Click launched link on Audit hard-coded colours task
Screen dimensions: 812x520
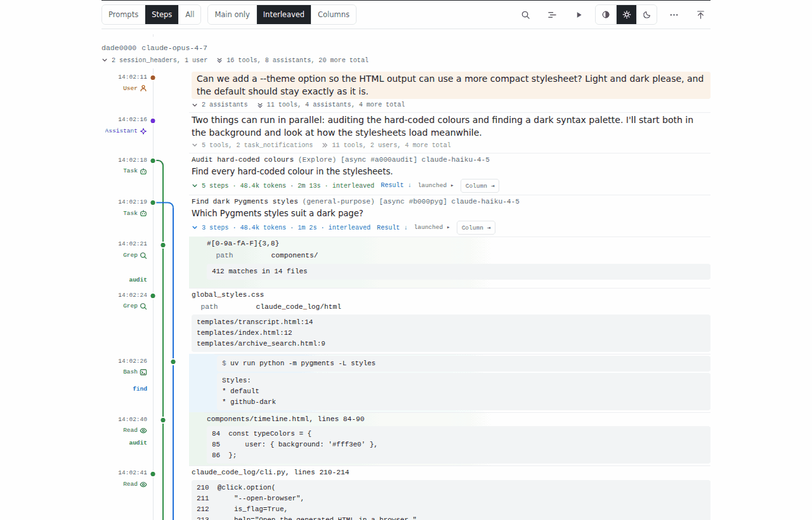(x=436, y=185)
